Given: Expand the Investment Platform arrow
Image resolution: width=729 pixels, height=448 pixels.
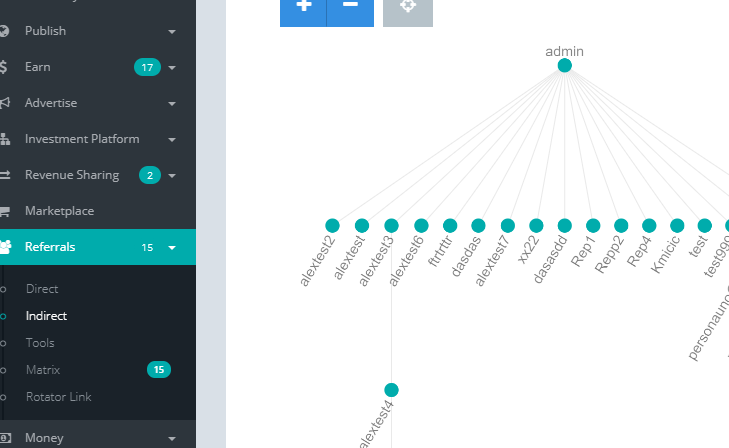Looking at the screenshot, I should (172, 139).
